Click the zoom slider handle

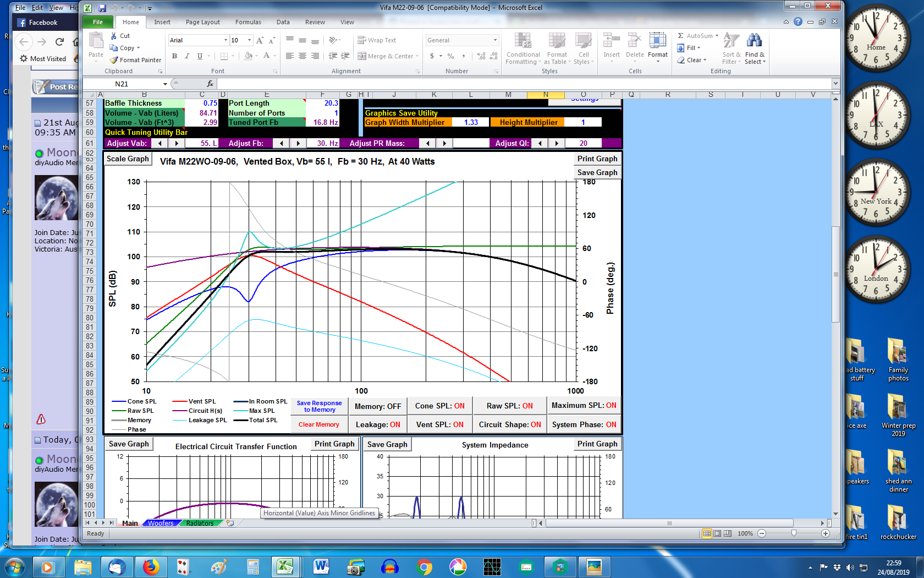click(x=794, y=533)
